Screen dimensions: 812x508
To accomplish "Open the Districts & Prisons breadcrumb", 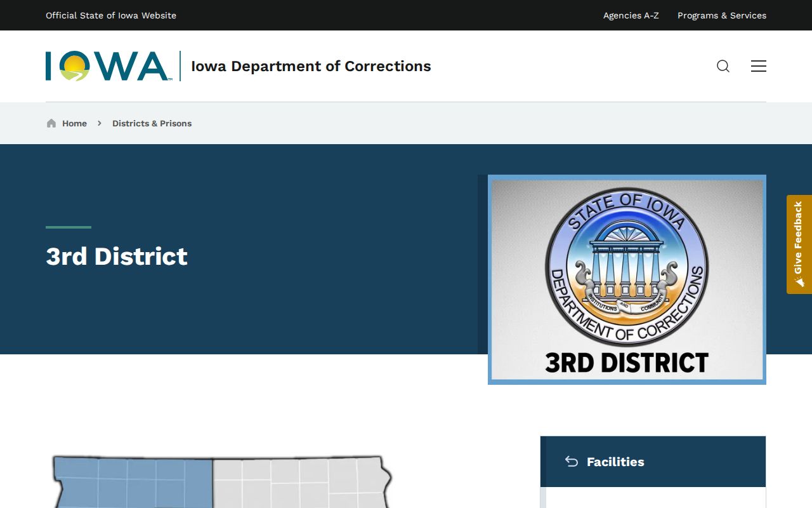I will (152, 123).
